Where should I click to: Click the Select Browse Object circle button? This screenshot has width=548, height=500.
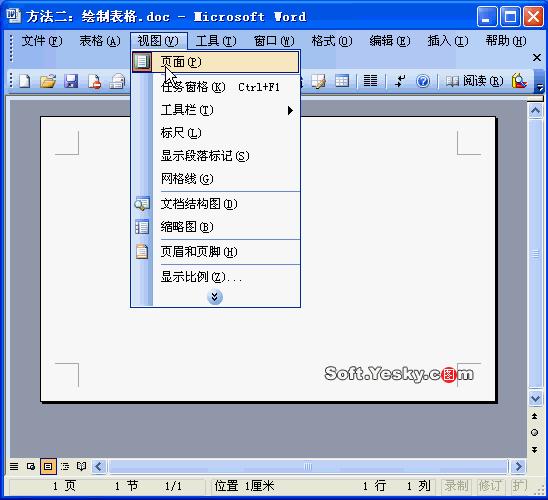click(535, 433)
